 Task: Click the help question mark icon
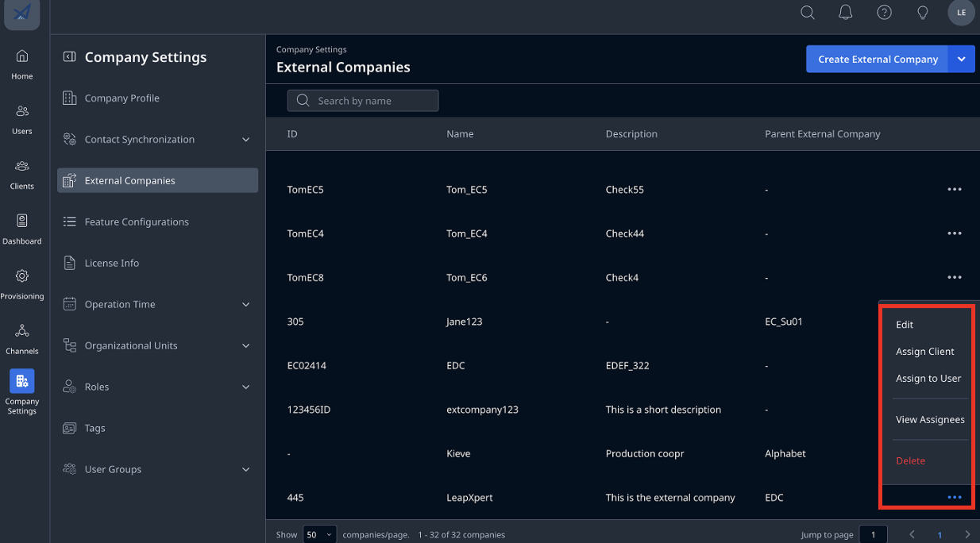884,13
